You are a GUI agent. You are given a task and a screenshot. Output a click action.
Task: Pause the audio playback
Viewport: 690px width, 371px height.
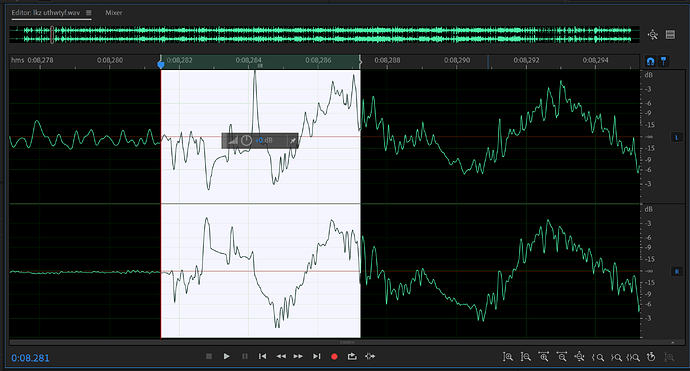245,356
